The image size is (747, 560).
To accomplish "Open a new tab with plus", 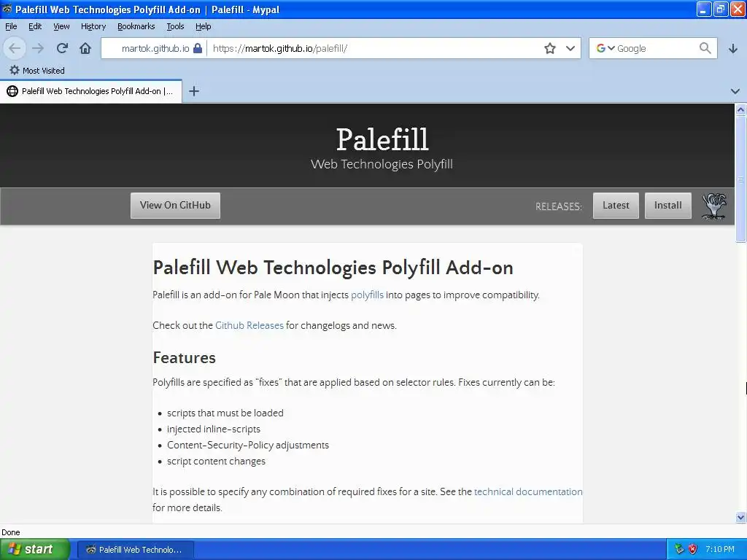I will (x=194, y=91).
